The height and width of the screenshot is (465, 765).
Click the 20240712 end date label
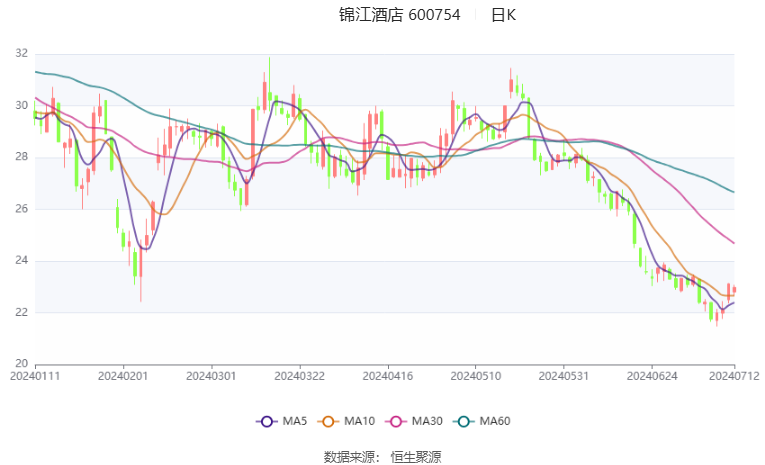[734, 376]
